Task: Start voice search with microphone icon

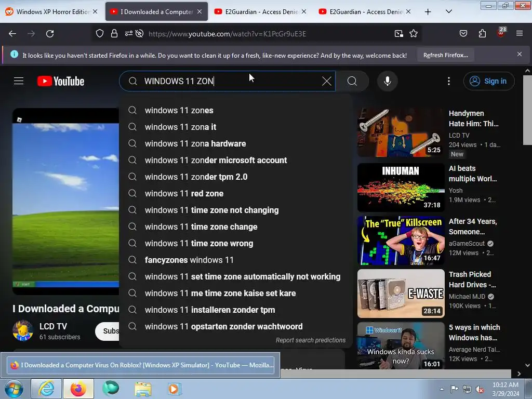Action: [x=388, y=81]
